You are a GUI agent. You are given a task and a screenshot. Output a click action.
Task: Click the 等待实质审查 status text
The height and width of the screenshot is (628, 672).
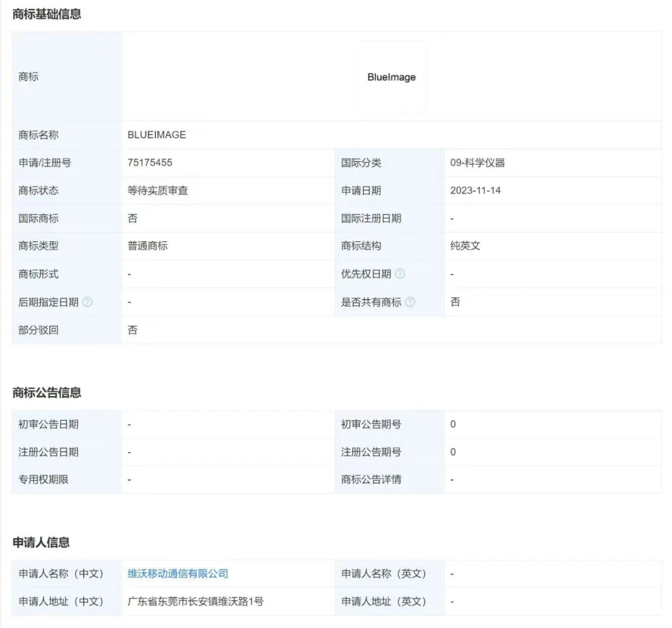pyautogui.click(x=157, y=191)
